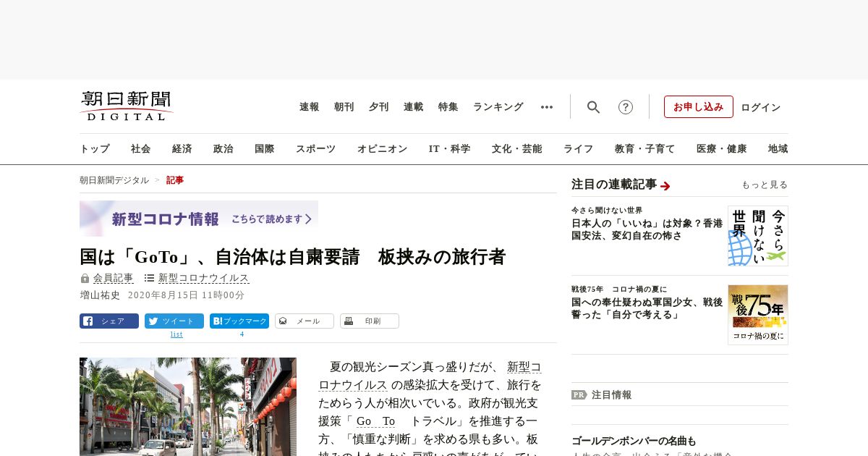
Task: Click the 注目の連載記事 heading
Action: 614,185
